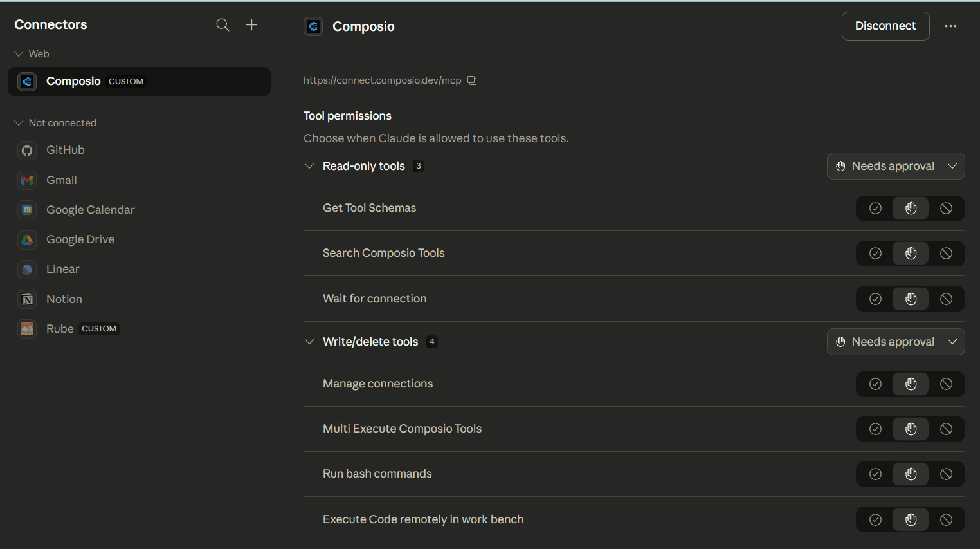Viewport: 980px width, 549px height.
Task: Select the Google Calendar connector
Action: click(90, 210)
